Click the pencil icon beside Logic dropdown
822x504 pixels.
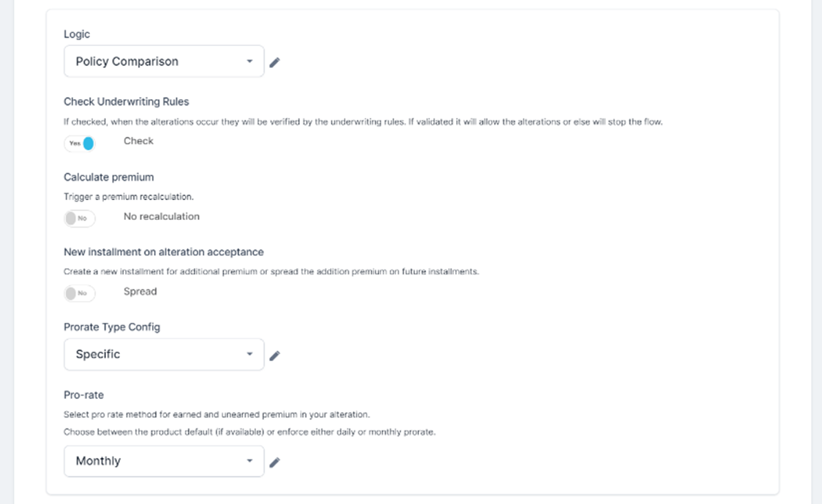(274, 63)
